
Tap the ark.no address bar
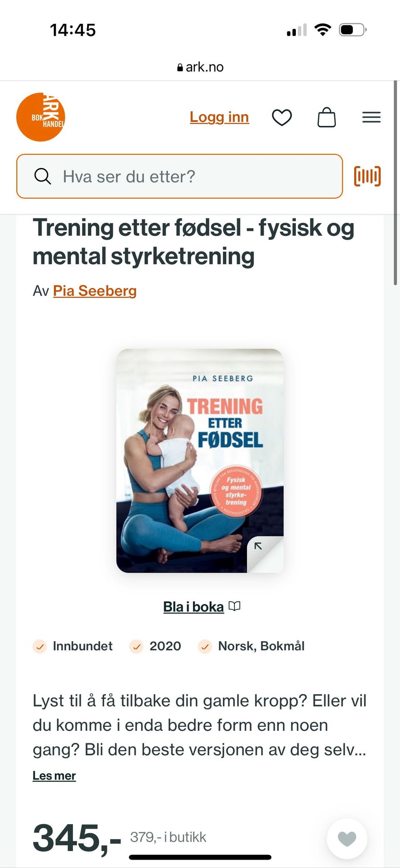click(x=200, y=67)
